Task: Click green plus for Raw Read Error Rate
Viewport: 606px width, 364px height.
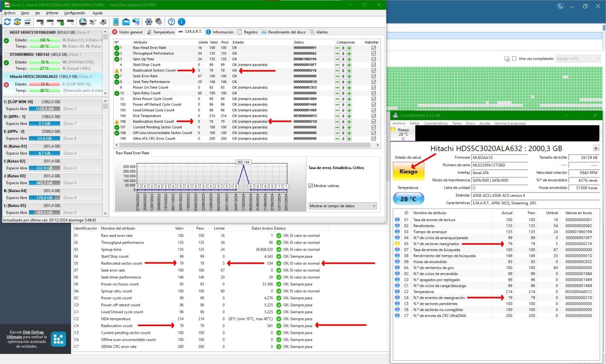Action: 349,48
